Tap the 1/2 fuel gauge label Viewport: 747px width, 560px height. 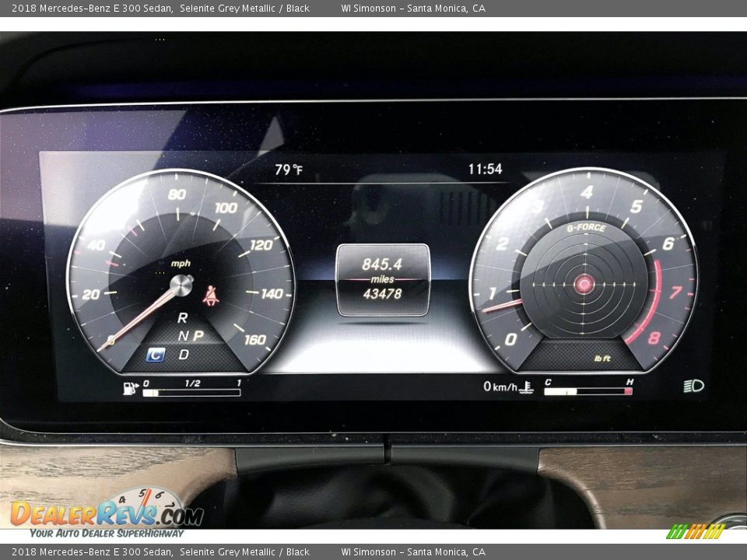pyautogui.click(x=192, y=383)
